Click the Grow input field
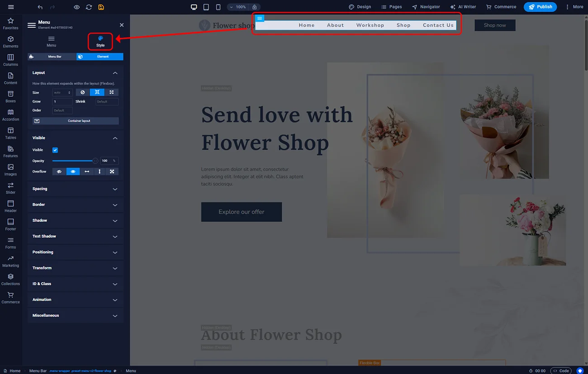 pyautogui.click(x=62, y=102)
